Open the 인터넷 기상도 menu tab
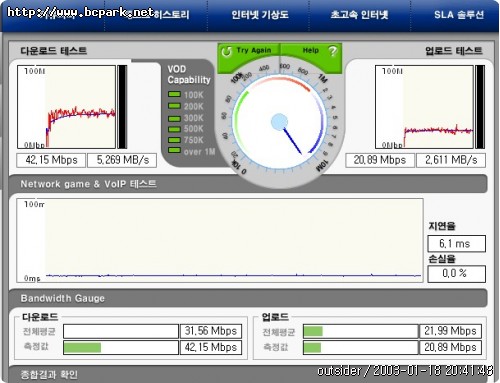This screenshot has height=383, width=500. pyautogui.click(x=260, y=15)
